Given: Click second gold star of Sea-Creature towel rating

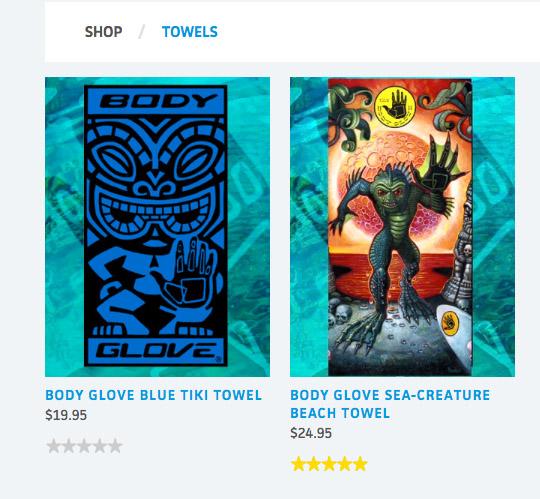Looking at the screenshot, I should point(314,464).
